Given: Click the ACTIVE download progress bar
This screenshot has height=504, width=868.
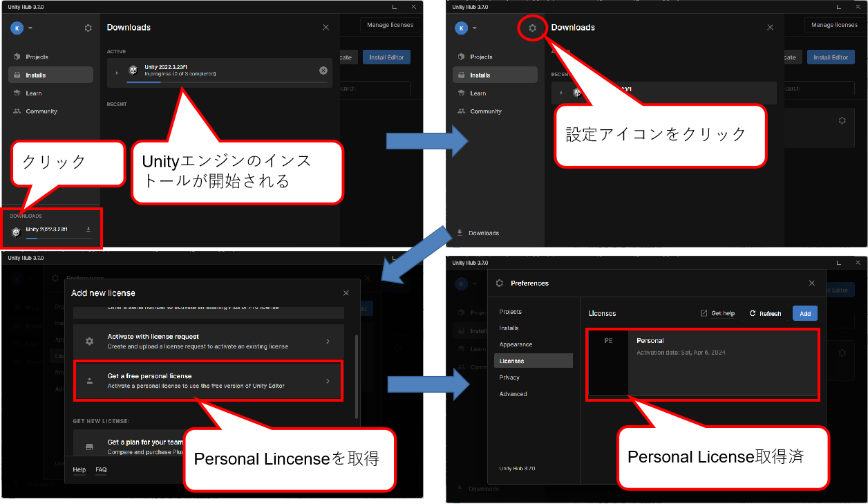Looking at the screenshot, I should click(x=226, y=82).
